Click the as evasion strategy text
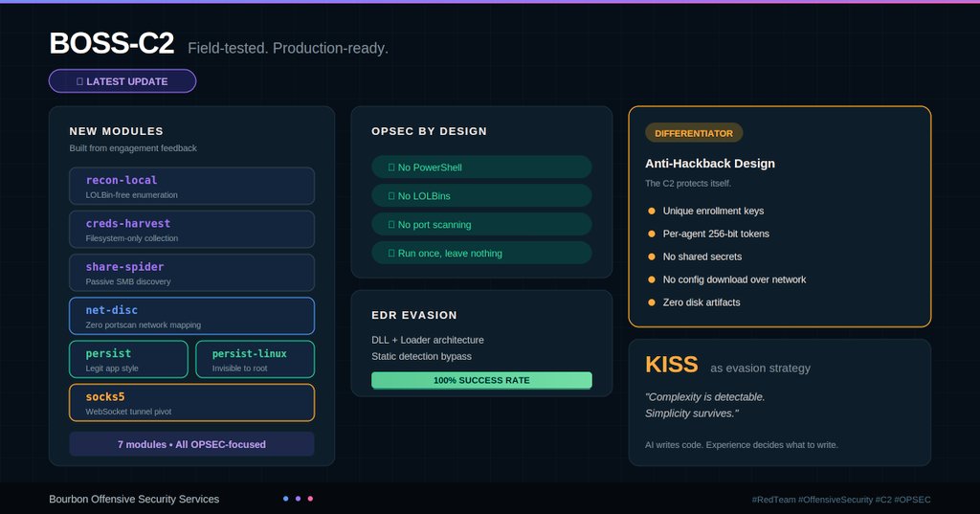Screen dimensions: 980x514 (x=760, y=369)
